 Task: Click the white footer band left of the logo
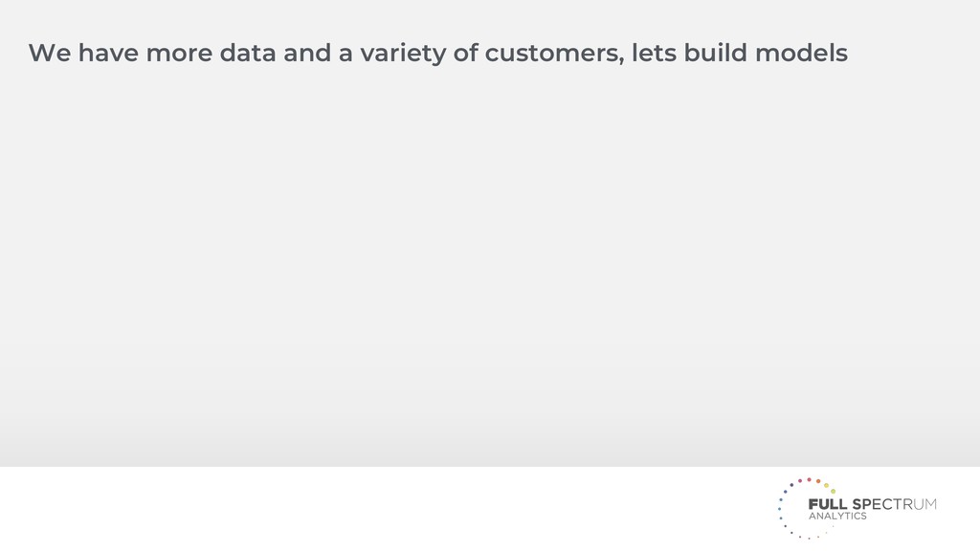coord(383,509)
